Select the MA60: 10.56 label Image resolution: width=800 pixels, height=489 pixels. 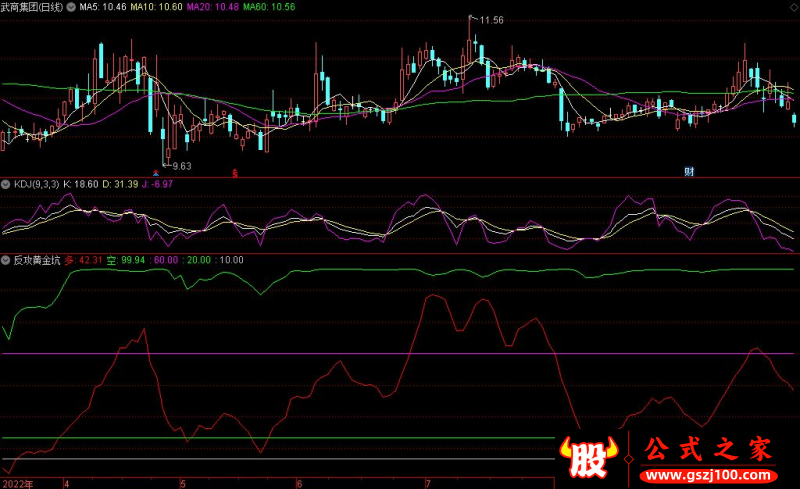[x=269, y=7]
